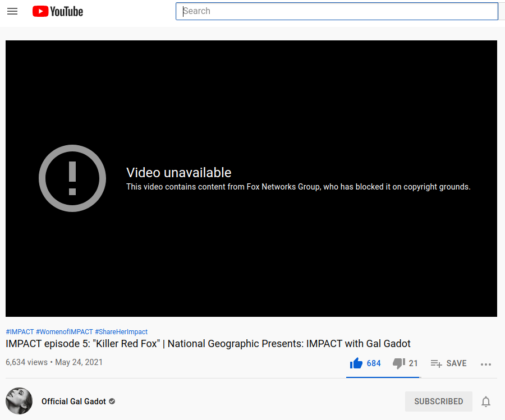This screenshot has width=505, height=420.
Task: Click the '6,634 views' text
Action: coord(26,362)
